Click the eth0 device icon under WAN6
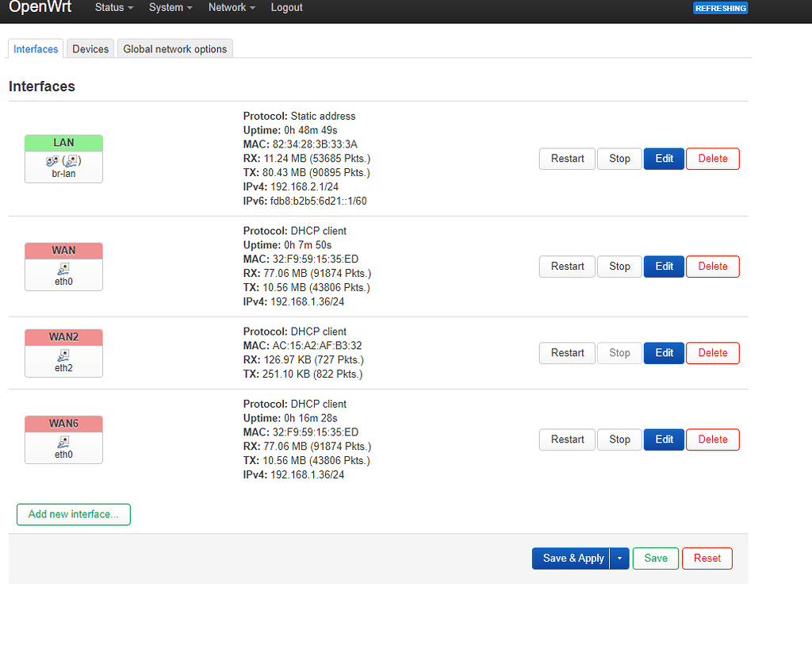 63,441
